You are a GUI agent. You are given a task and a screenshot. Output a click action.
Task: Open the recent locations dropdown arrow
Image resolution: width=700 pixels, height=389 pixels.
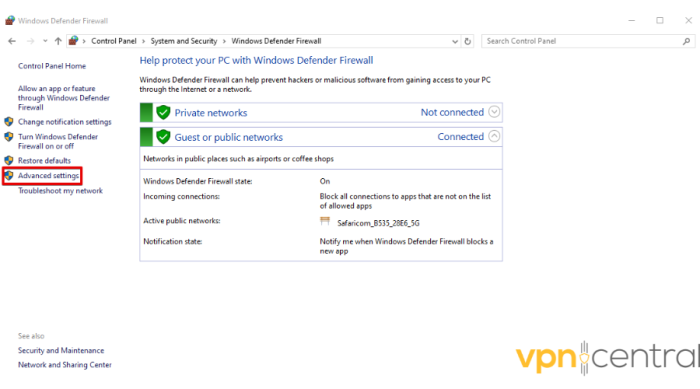tap(45, 41)
